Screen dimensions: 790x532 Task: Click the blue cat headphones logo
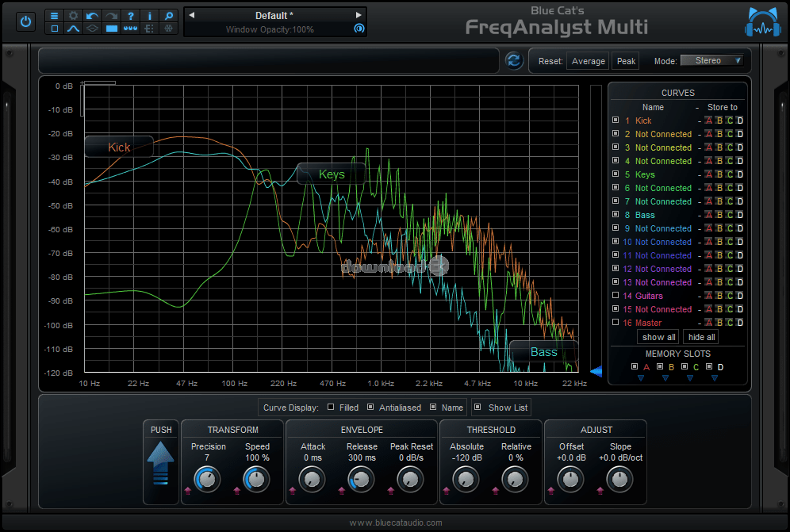tap(763, 22)
